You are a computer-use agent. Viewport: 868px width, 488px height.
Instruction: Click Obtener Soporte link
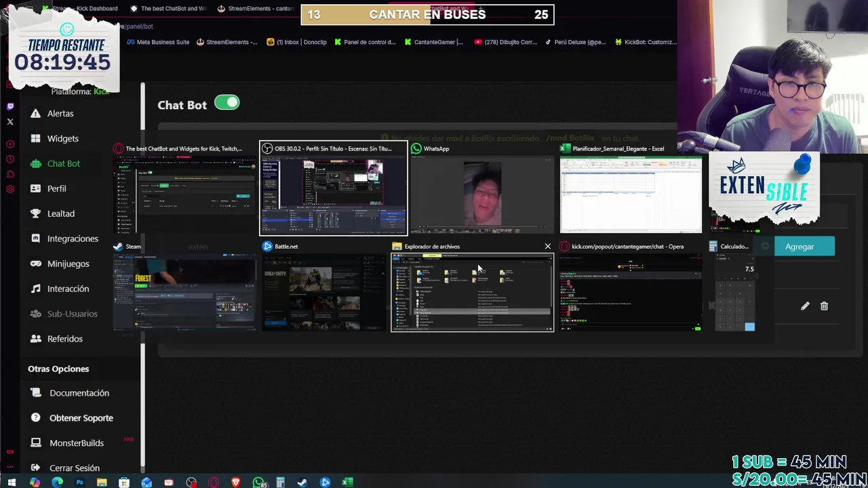[73, 418]
